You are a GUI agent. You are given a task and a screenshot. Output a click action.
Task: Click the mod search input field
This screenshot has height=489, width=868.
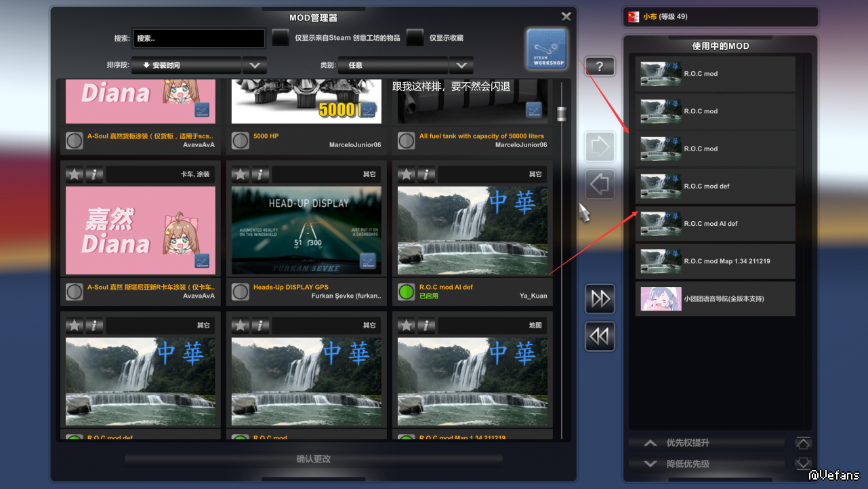point(199,39)
